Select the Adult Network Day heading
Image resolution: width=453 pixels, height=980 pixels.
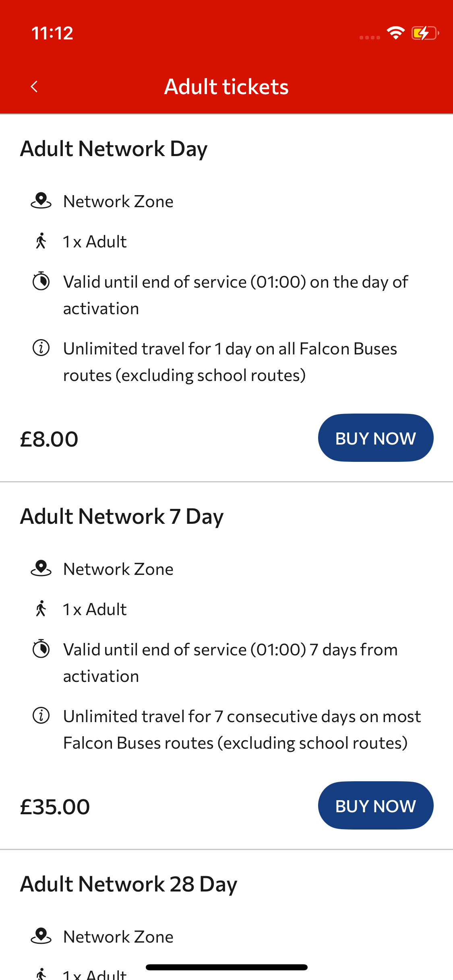[x=114, y=149]
